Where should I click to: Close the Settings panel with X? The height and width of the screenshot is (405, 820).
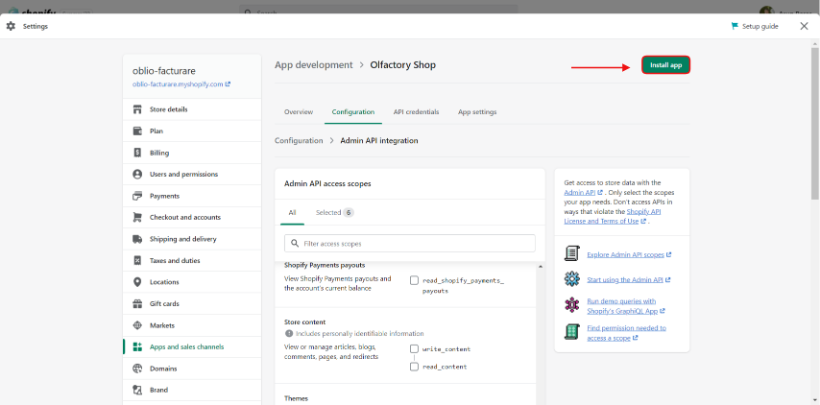(x=804, y=26)
